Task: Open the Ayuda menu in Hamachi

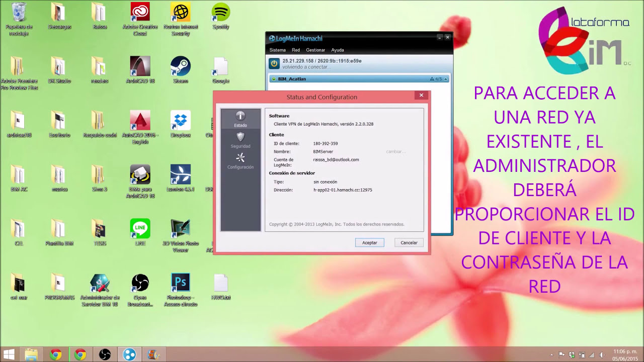Action: (338, 50)
